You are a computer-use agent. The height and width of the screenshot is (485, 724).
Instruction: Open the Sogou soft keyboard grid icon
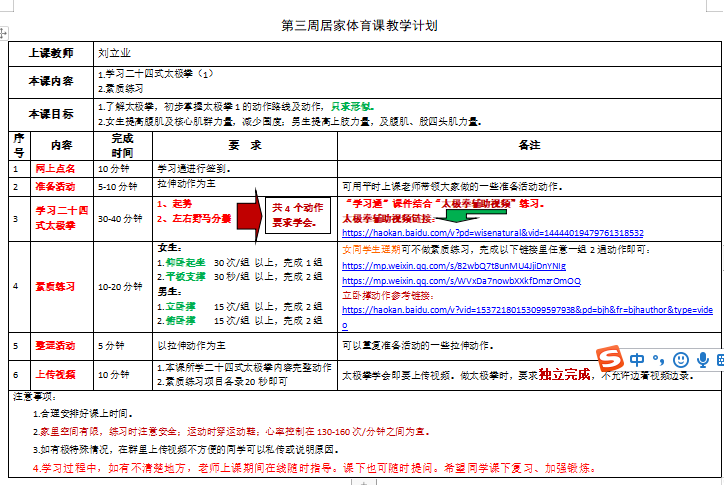719,360
